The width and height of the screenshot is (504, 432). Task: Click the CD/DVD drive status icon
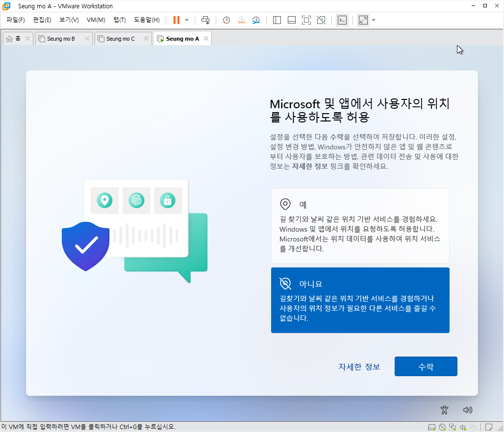442,427
